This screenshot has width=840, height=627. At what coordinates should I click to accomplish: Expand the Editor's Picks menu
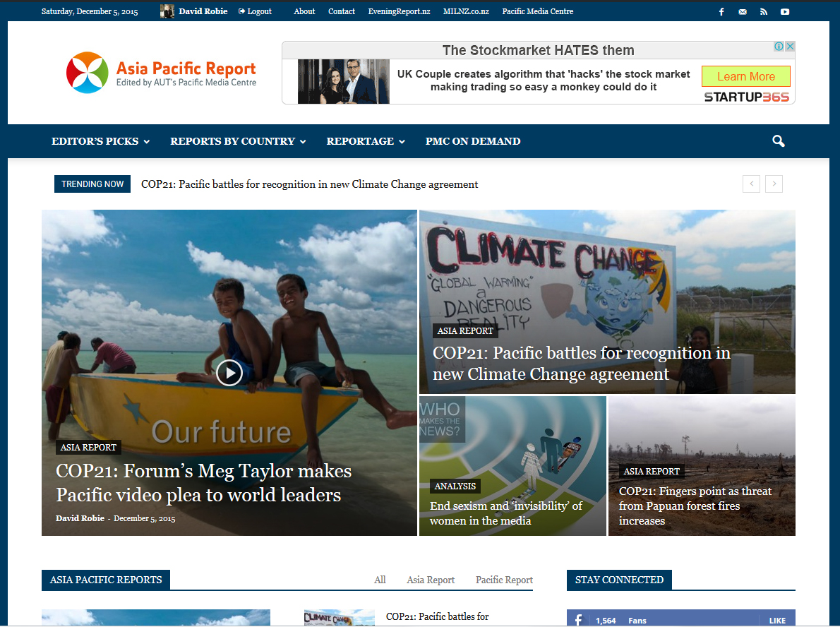tap(100, 141)
